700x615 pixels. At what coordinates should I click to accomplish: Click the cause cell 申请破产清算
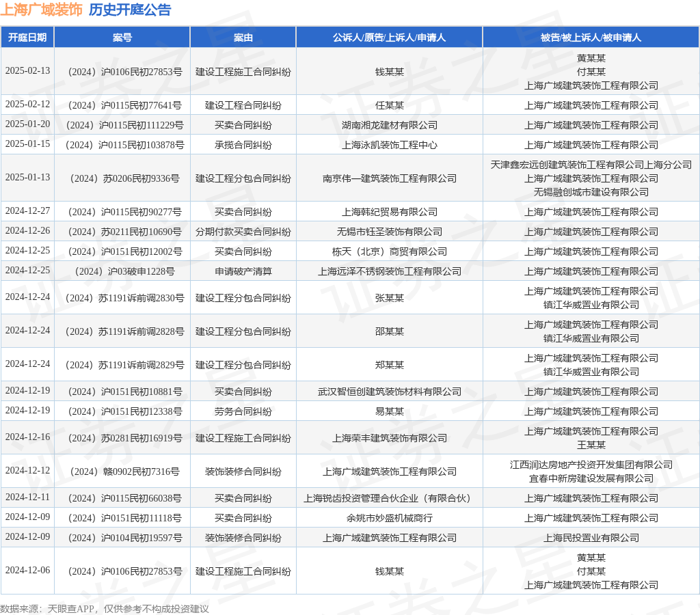point(243,271)
